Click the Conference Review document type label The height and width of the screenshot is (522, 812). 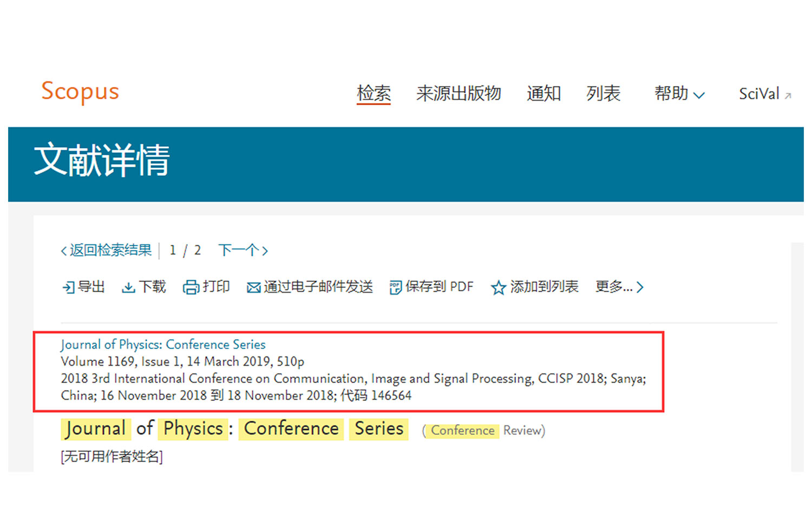[x=483, y=431]
